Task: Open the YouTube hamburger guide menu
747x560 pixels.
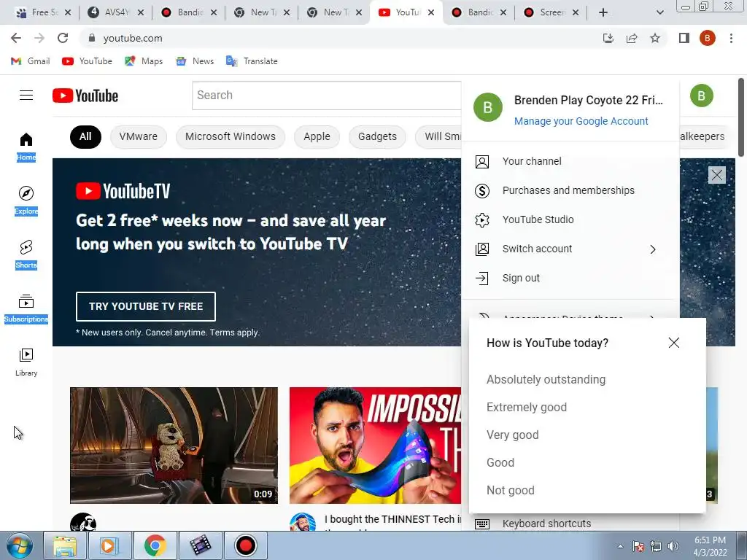Action: click(x=26, y=96)
